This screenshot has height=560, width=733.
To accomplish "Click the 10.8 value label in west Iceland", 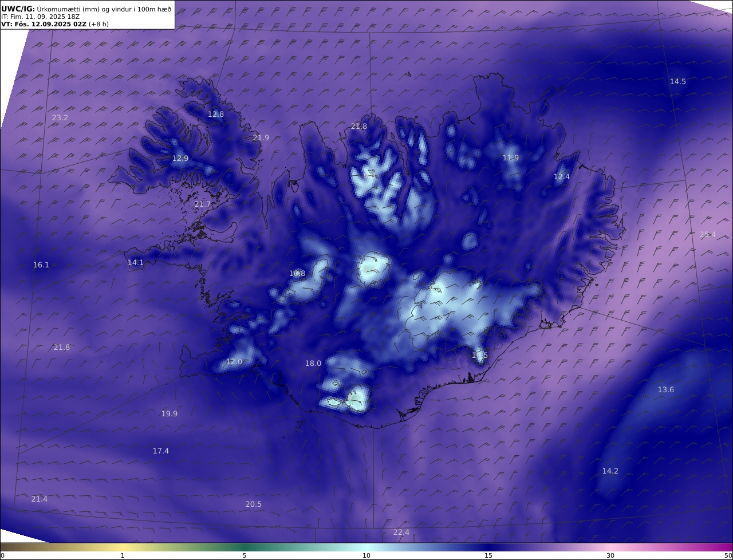I will coord(297,274).
